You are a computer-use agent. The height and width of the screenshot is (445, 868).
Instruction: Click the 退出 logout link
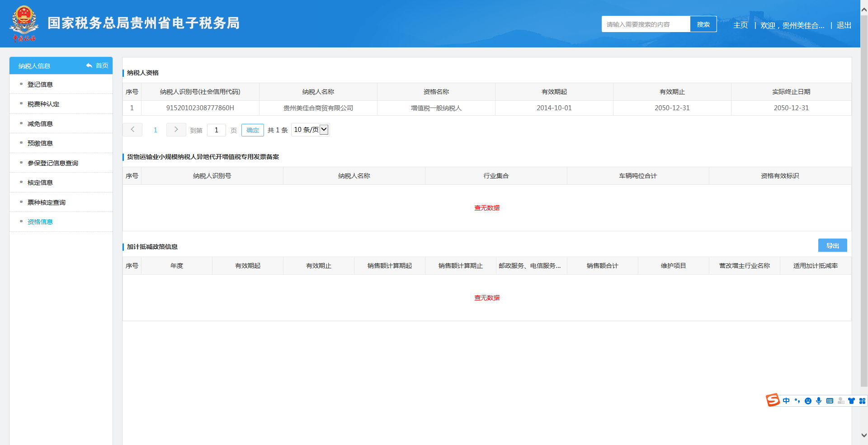(x=844, y=25)
